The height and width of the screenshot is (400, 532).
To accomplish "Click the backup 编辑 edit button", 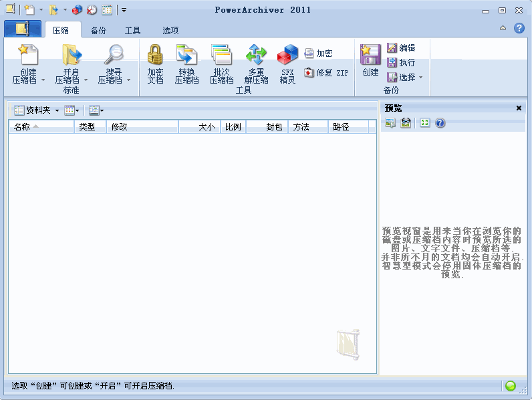I will (401, 48).
